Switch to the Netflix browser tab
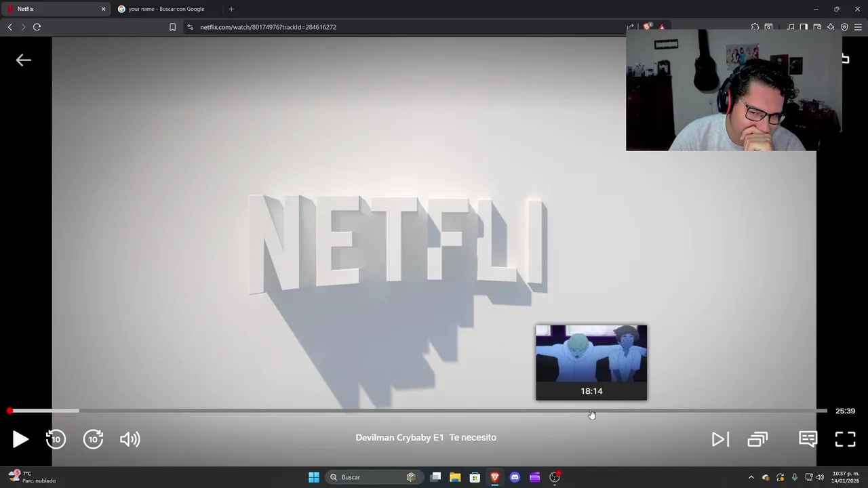This screenshot has height=488, width=868. 54,9
